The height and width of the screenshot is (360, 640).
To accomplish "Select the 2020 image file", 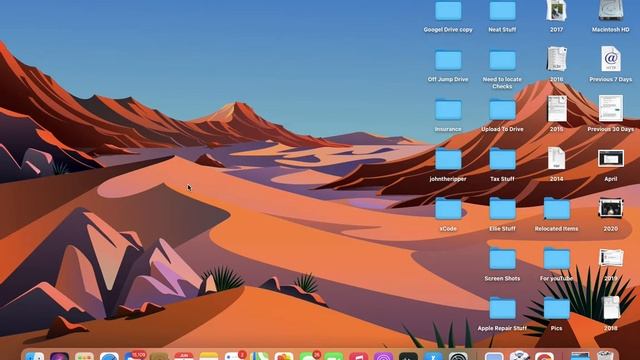I will (611, 208).
